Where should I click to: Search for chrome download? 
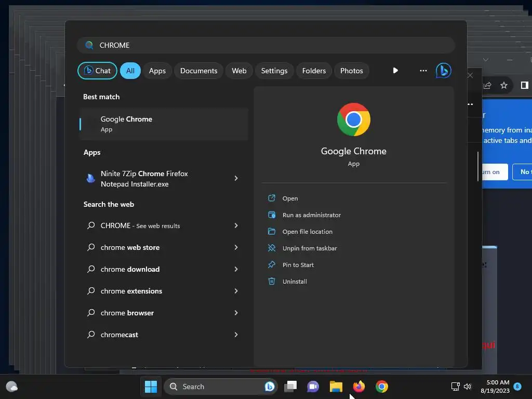click(x=164, y=269)
